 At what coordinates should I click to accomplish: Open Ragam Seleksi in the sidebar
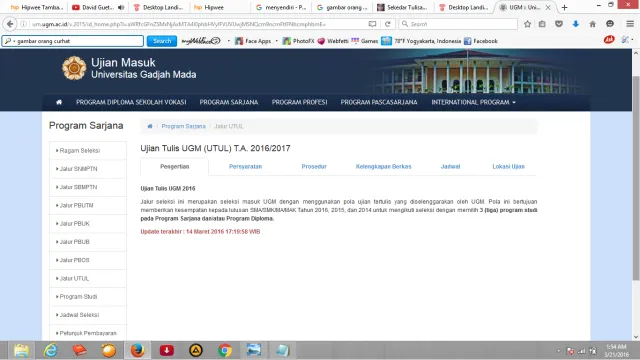tap(88, 151)
